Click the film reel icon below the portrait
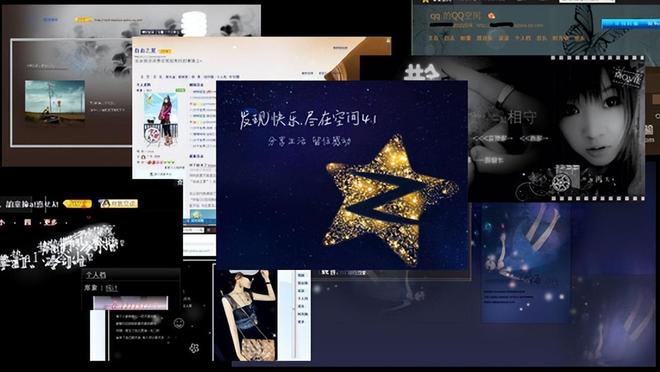This screenshot has height=372, width=660. point(561,183)
